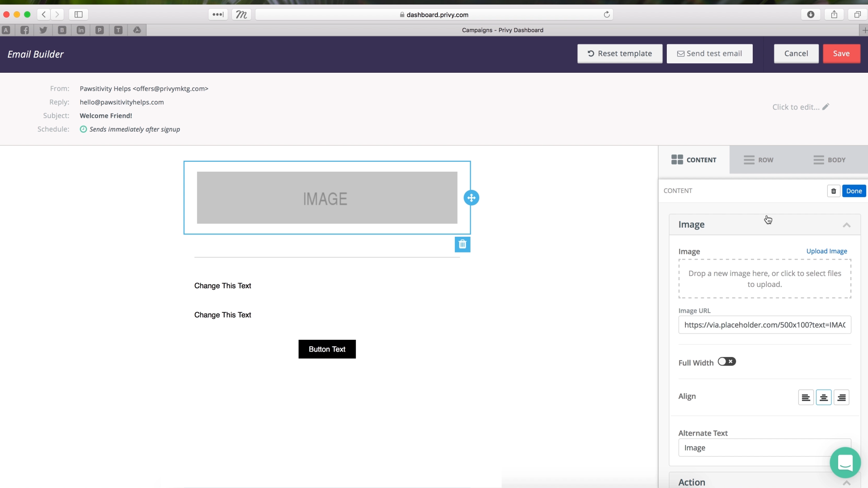Reload the page
The width and height of the screenshot is (868, 488).
tap(607, 14)
